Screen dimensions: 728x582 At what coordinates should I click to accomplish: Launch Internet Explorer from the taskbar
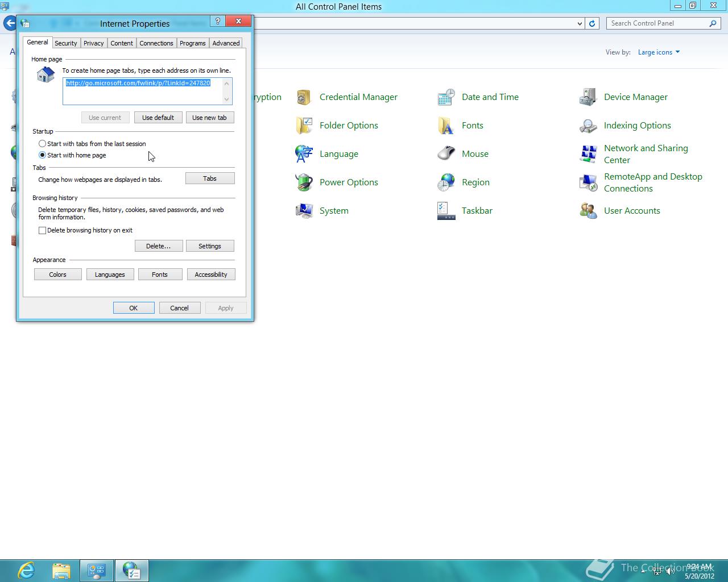(x=26, y=570)
